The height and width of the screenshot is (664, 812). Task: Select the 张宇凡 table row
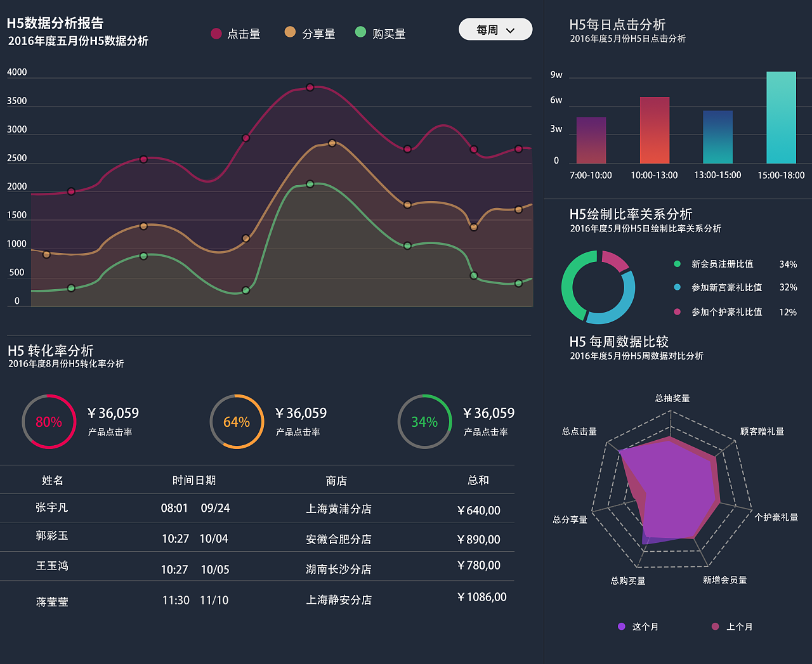point(254,509)
